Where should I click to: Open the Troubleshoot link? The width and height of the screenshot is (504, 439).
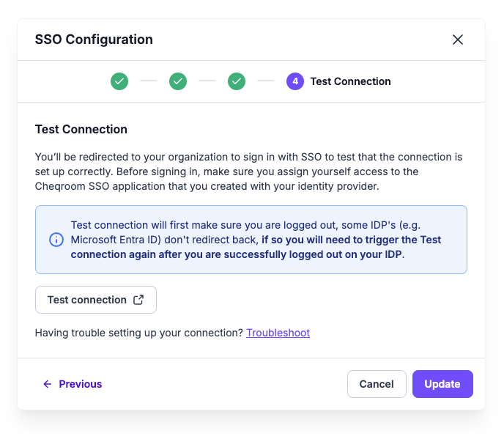278,333
